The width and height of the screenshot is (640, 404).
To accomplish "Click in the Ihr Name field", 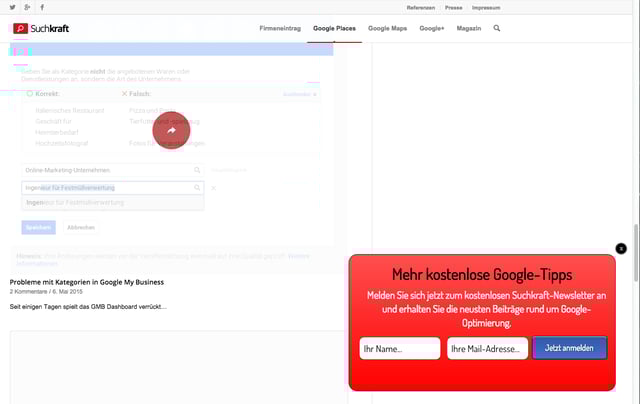I will [x=400, y=349].
